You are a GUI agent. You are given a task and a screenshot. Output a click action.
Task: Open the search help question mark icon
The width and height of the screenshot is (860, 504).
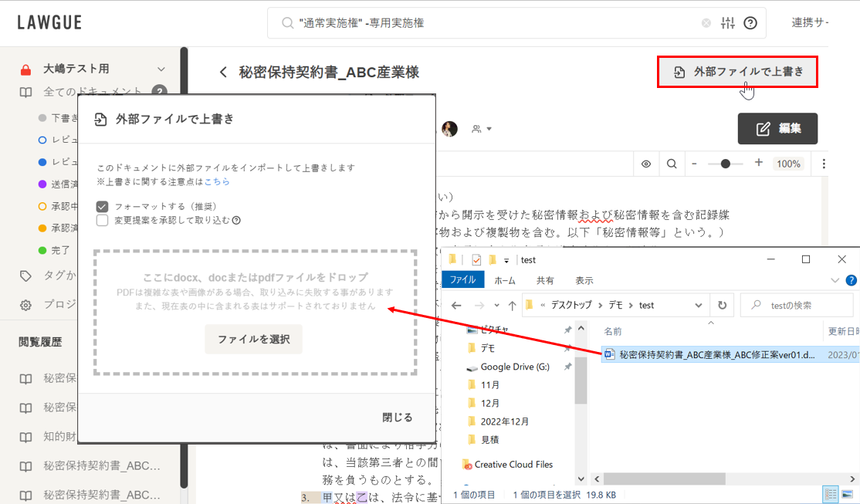750,23
